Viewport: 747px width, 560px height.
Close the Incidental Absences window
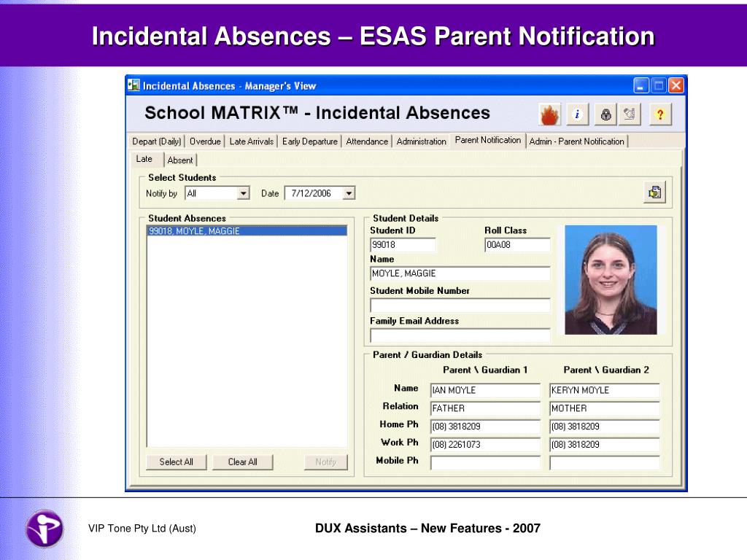pyautogui.click(x=676, y=86)
